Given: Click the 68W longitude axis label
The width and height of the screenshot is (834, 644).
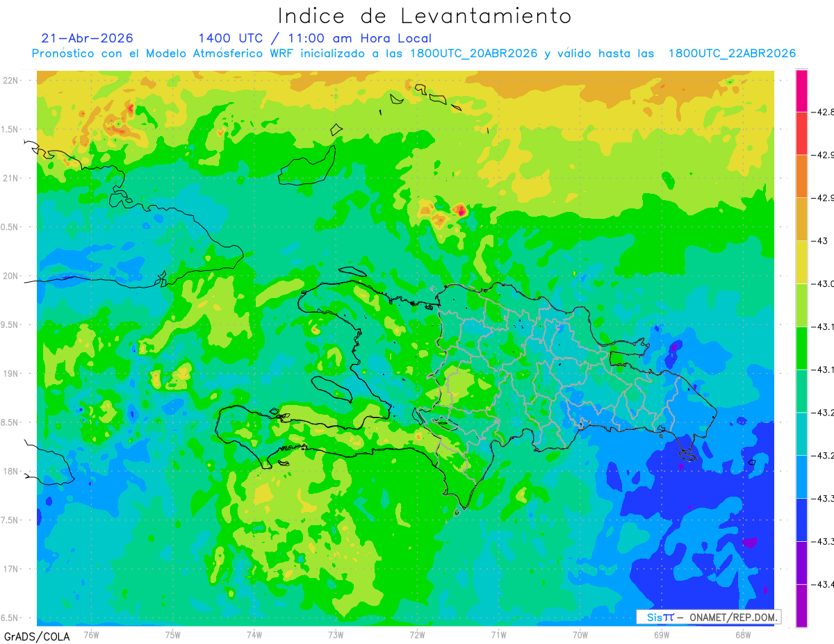Looking at the screenshot, I should 742,635.
